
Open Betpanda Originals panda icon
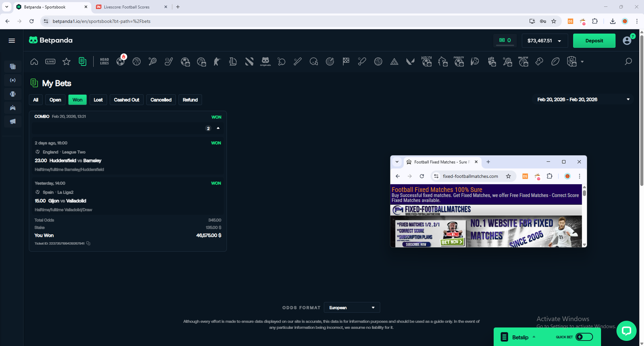pos(265,61)
